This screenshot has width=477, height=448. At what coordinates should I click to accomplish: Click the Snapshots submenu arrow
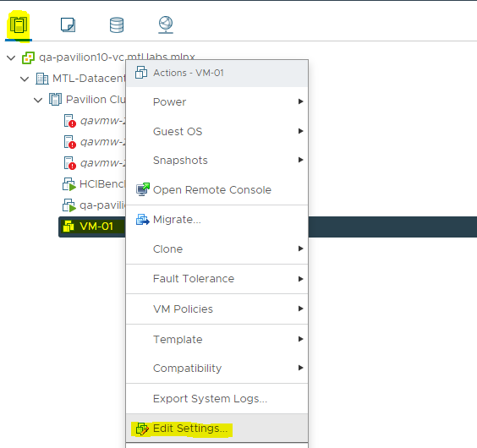click(x=300, y=160)
